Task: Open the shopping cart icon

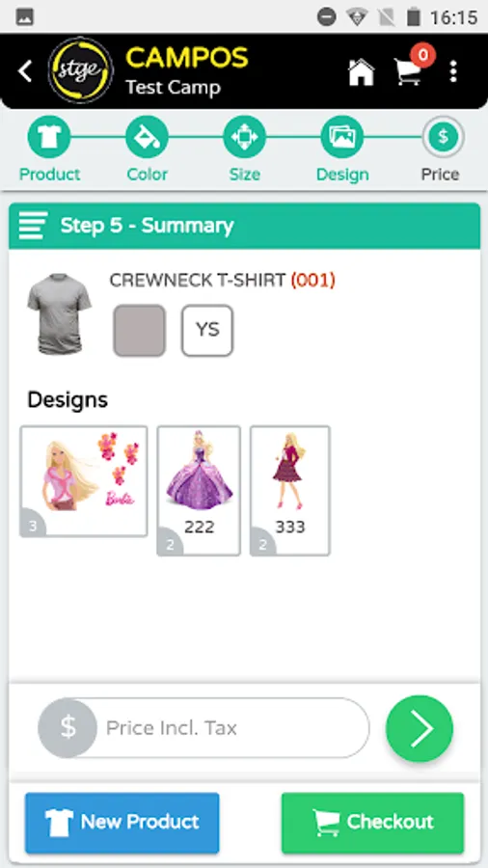Action: [408, 72]
